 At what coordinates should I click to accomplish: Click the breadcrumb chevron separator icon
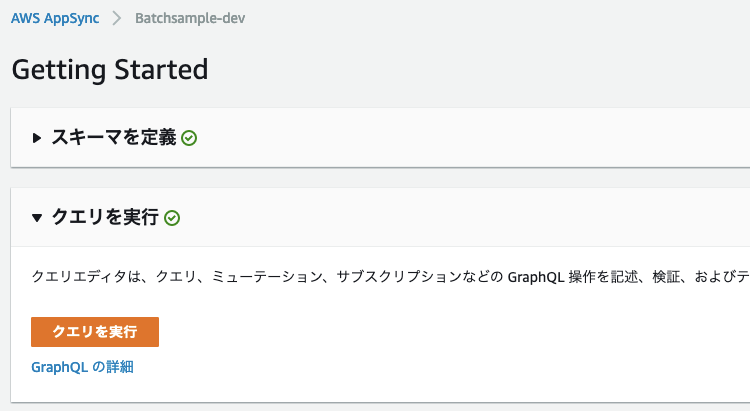[117, 18]
